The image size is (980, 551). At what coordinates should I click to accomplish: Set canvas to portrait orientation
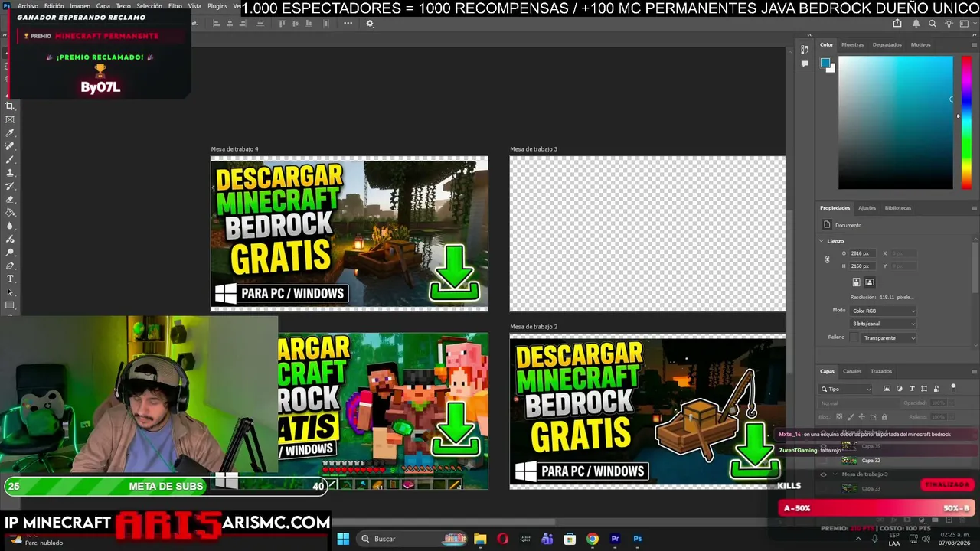click(857, 282)
